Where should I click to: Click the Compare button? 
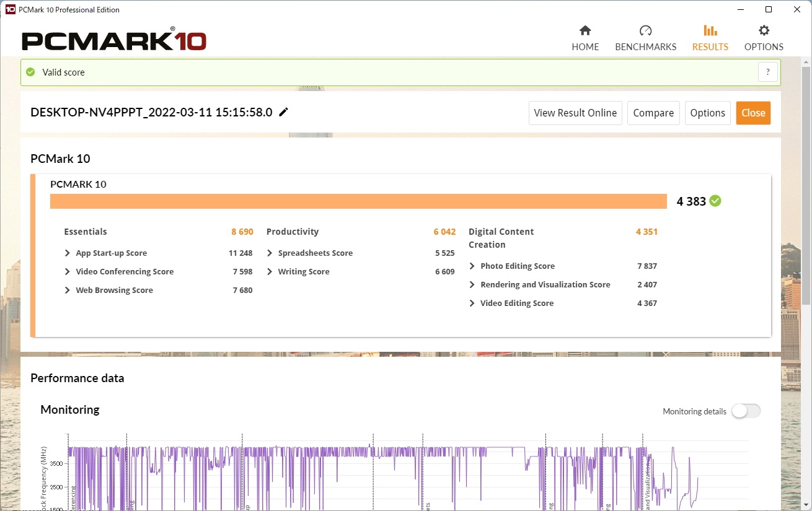pyautogui.click(x=653, y=113)
